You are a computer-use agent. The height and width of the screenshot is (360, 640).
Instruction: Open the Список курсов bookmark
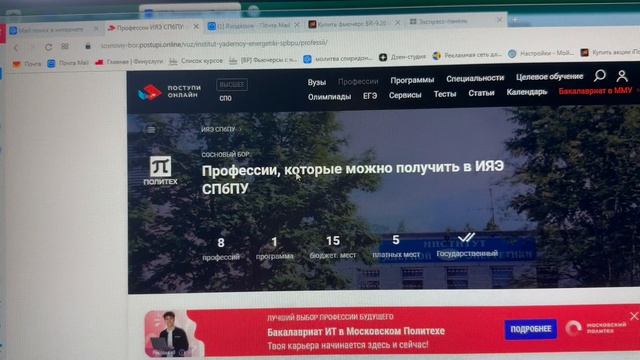click(196, 61)
